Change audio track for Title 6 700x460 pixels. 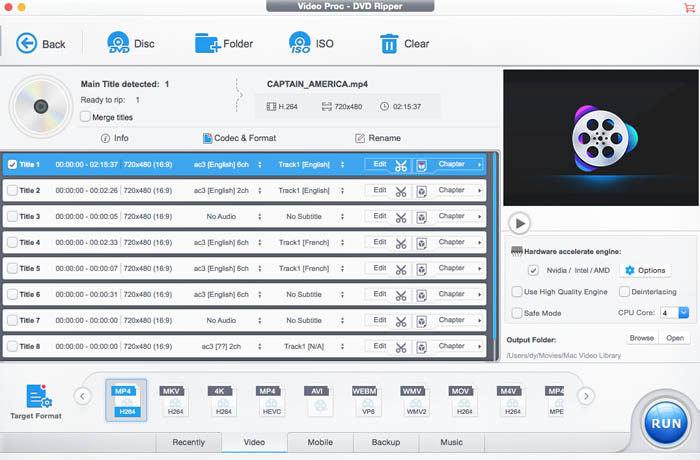(260, 294)
